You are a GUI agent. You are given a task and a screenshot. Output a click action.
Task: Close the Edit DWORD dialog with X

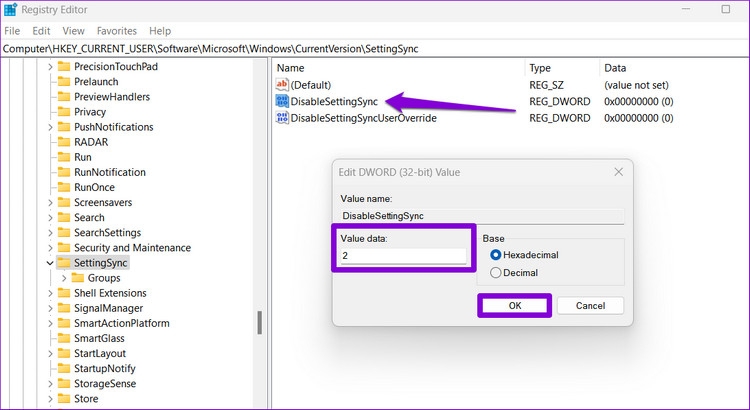618,172
